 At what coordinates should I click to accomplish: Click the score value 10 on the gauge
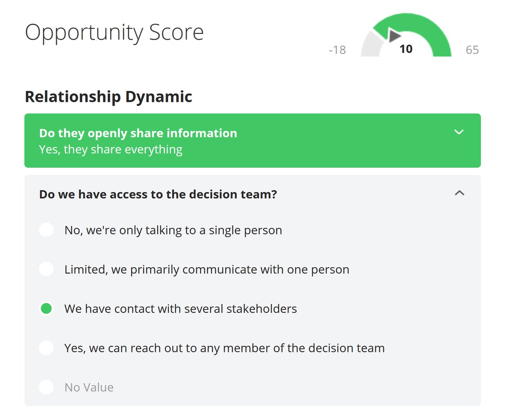click(406, 49)
